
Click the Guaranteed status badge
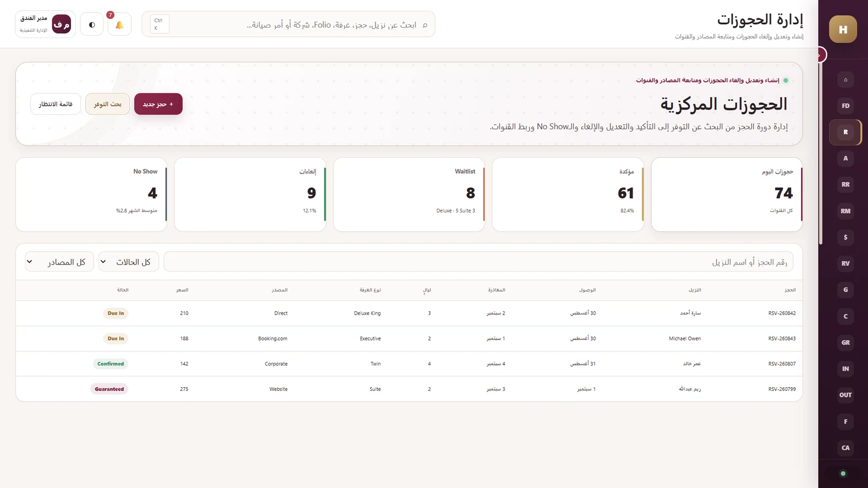coord(110,389)
